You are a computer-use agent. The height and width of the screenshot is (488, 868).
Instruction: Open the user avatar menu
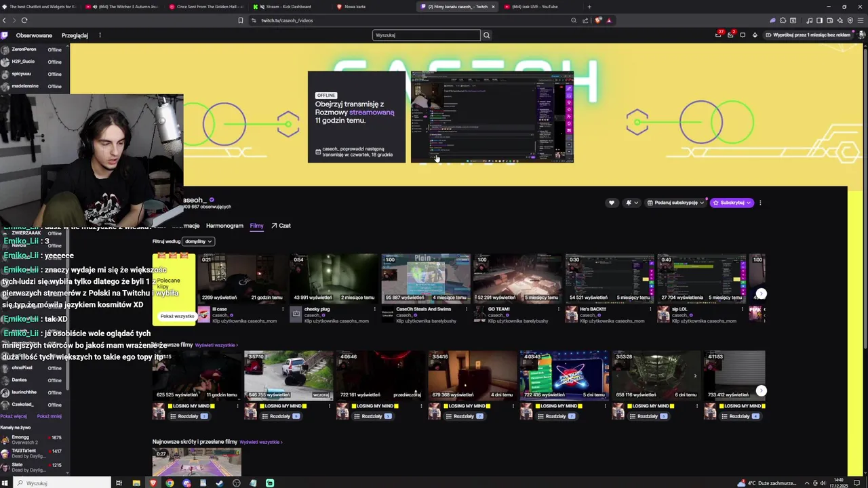[861, 35]
